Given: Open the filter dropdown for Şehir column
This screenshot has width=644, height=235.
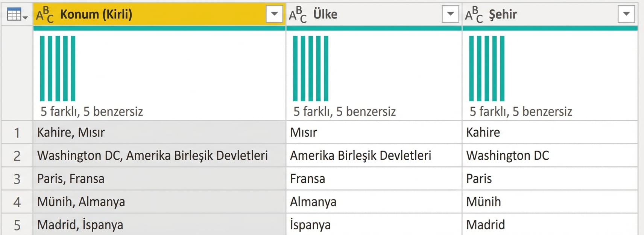Looking at the screenshot, I should [626, 14].
